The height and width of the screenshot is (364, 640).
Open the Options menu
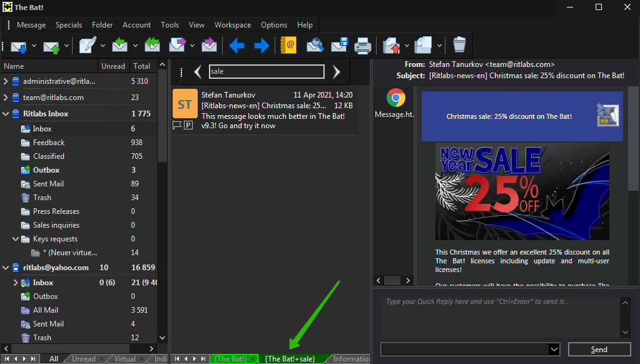click(274, 25)
